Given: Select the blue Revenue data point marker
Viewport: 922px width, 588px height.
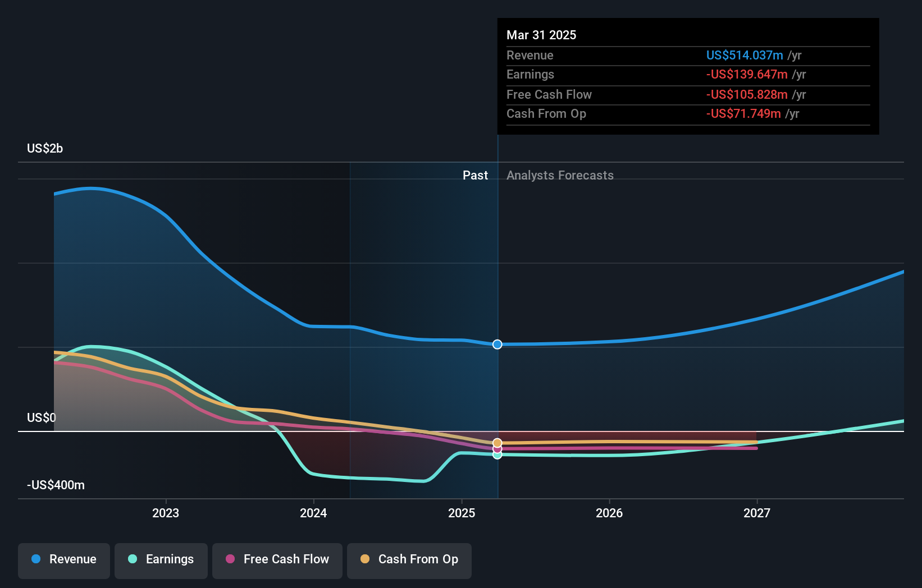Looking at the screenshot, I should 496,344.
